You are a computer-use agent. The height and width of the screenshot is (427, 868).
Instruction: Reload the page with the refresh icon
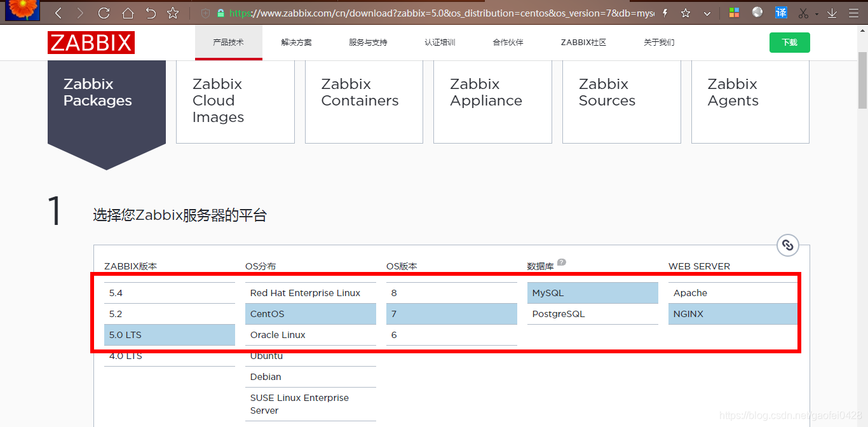[104, 13]
